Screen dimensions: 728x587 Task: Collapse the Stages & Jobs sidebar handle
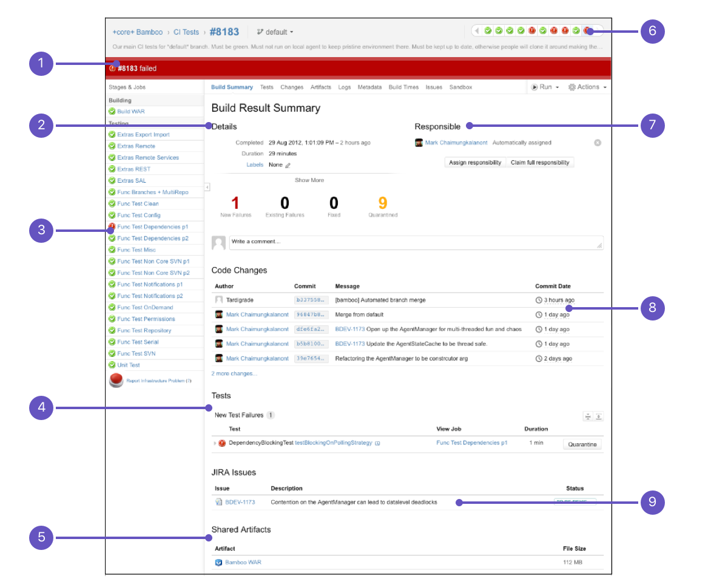point(207,187)
